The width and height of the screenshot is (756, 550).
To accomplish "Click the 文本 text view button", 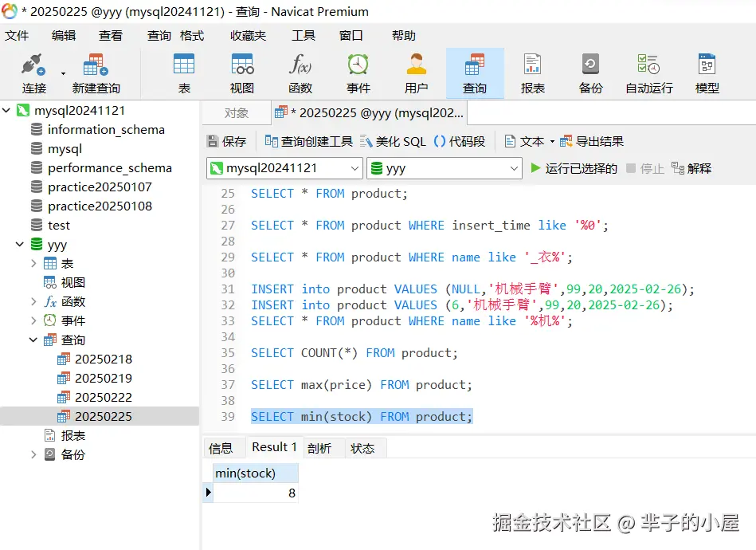I will (x=524, y=141).
